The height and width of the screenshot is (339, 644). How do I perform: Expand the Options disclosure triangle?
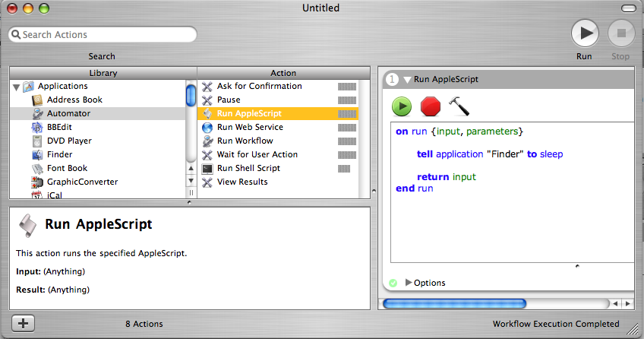tap(409, 282)
